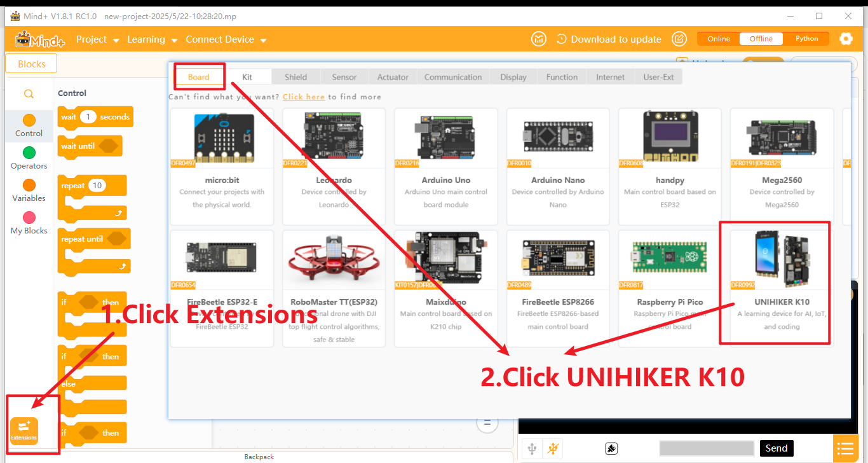
Task: Choose the Maixduino board card
Action: (446, 289)
